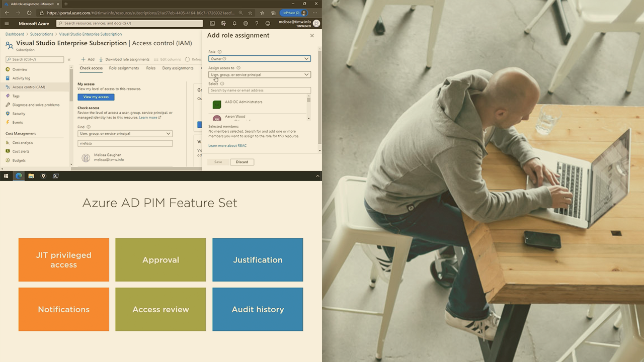644x362 pixels.
Task: Launch PowerShell from the Windows taskbar
Action: 55,176
